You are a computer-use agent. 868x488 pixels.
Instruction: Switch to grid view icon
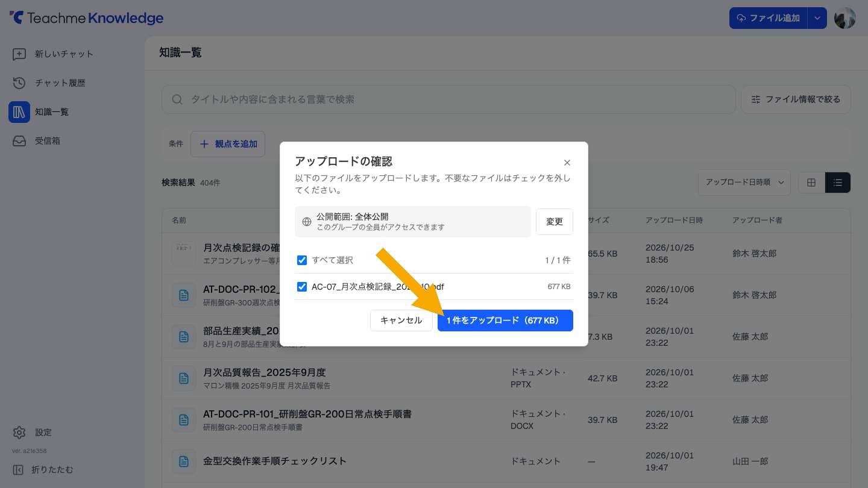(x=811, y=183)
